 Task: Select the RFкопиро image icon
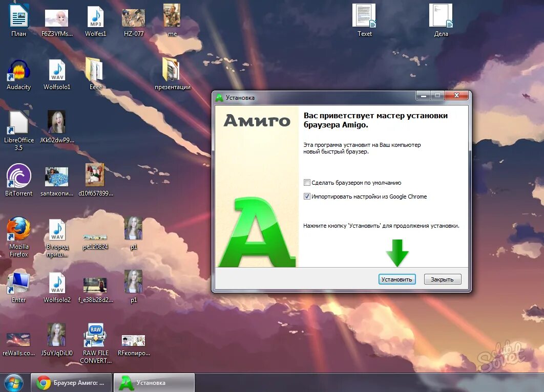coord(134,341)
